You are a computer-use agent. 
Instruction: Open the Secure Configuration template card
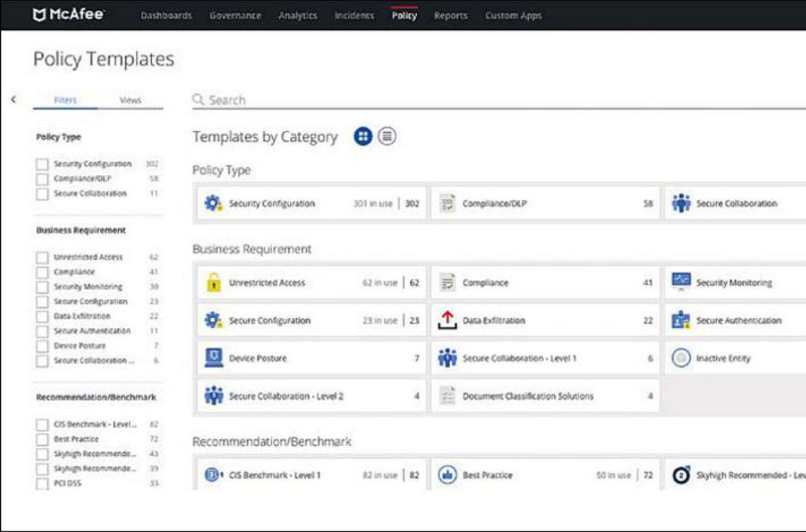tap(312, 320)
